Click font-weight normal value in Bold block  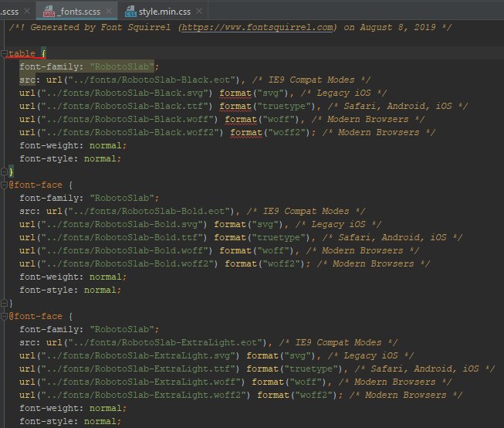point(106,277)
